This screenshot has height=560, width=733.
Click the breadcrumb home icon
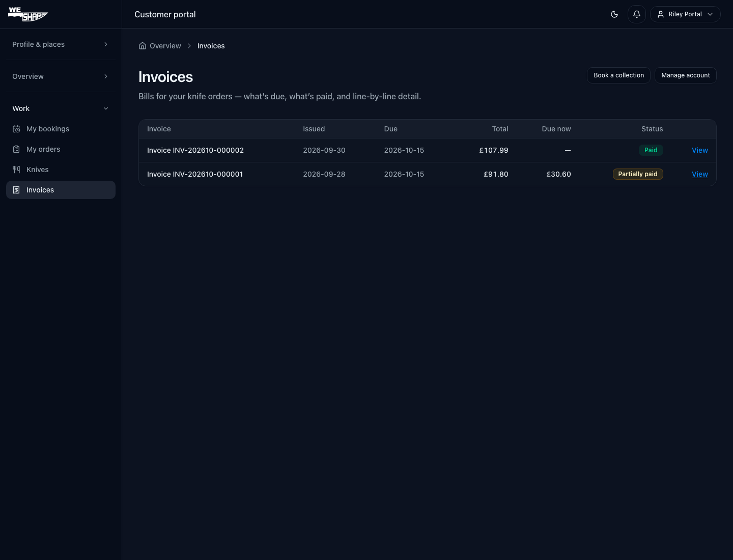143,46
